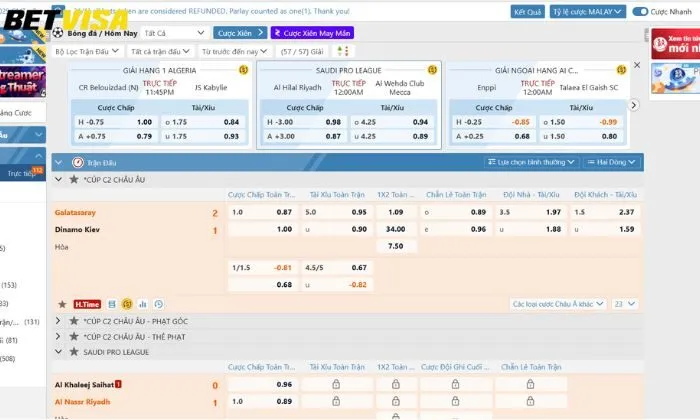Toggle the Cược Nhanh quick bet switch
Image resolution: width=700 pixels, height=420 pixels.
tap(640, 12)
